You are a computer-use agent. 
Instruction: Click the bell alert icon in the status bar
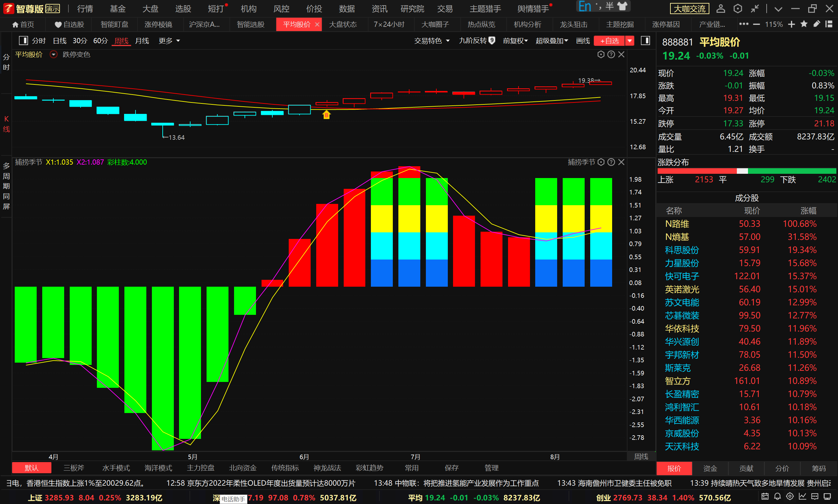click(x=777, y=496)
